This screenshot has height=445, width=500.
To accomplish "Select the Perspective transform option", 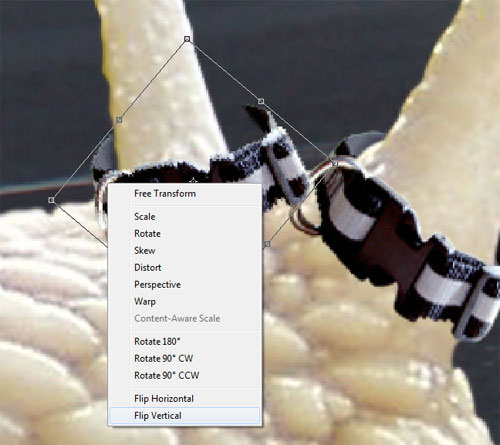I will pyautogui.click(x=184, y=285).
